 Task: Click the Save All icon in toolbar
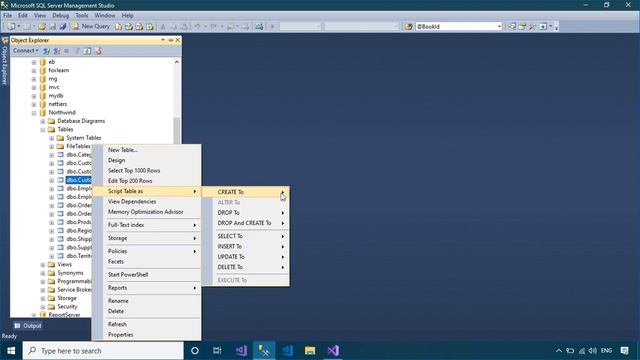63,26
